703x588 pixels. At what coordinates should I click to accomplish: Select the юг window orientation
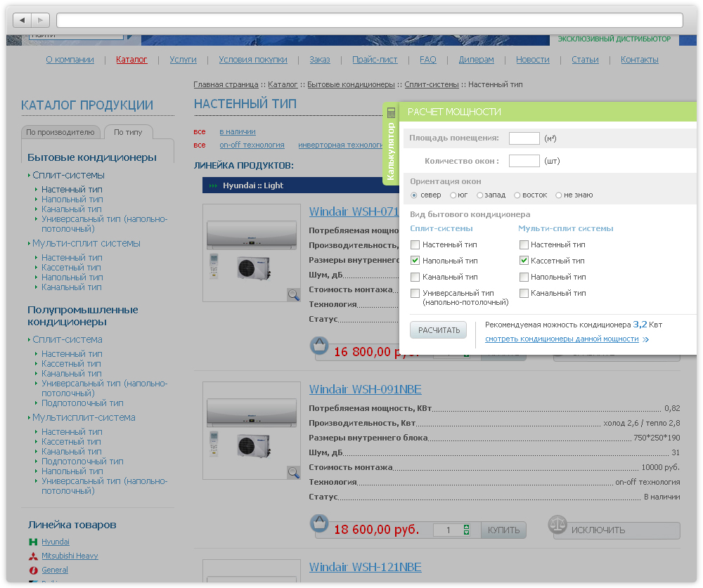pos(453,195)
